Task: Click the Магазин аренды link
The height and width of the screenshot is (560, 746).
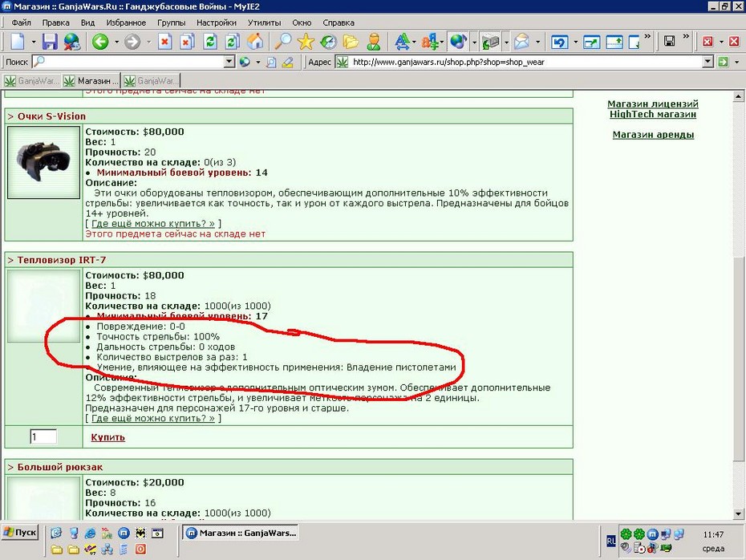Action: (x=653, y=135)
